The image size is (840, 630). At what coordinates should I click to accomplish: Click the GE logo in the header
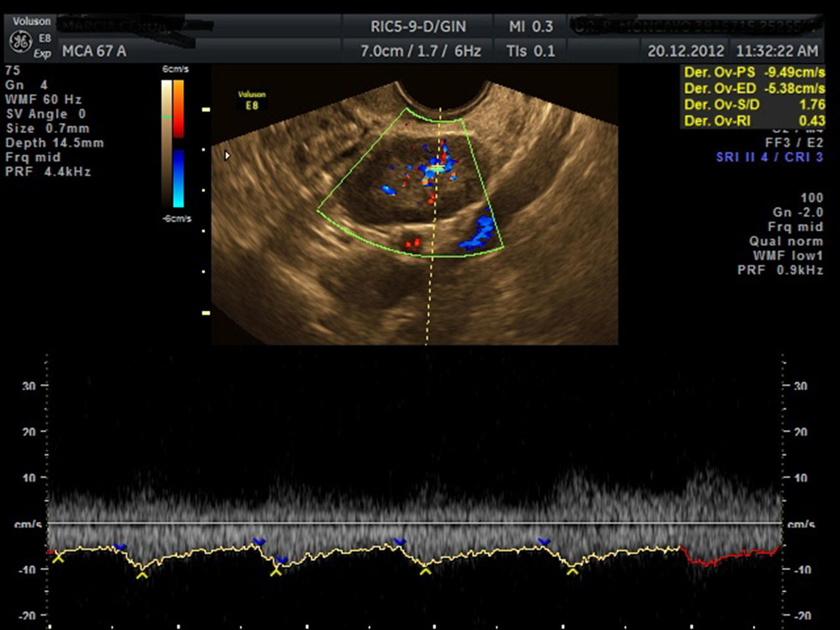(20, 42)
